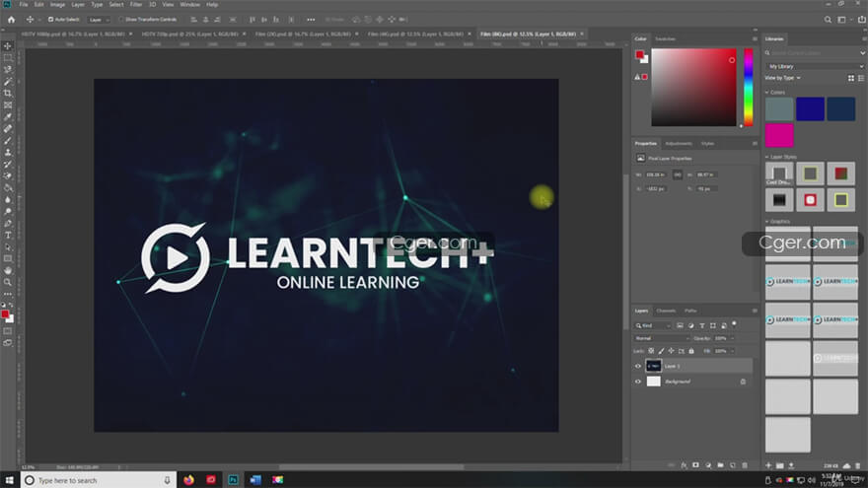This screenshot has height=488, width=868.
Task: Click the foreground color in Color panel
Action: pyautogui.click(x=639, y=54)
